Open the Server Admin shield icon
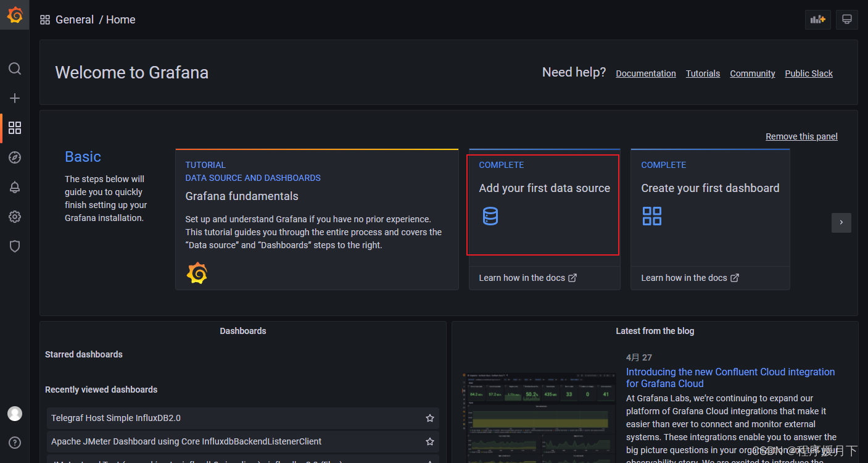The height and width of the screenshot is (463, 868). point(15,246)
